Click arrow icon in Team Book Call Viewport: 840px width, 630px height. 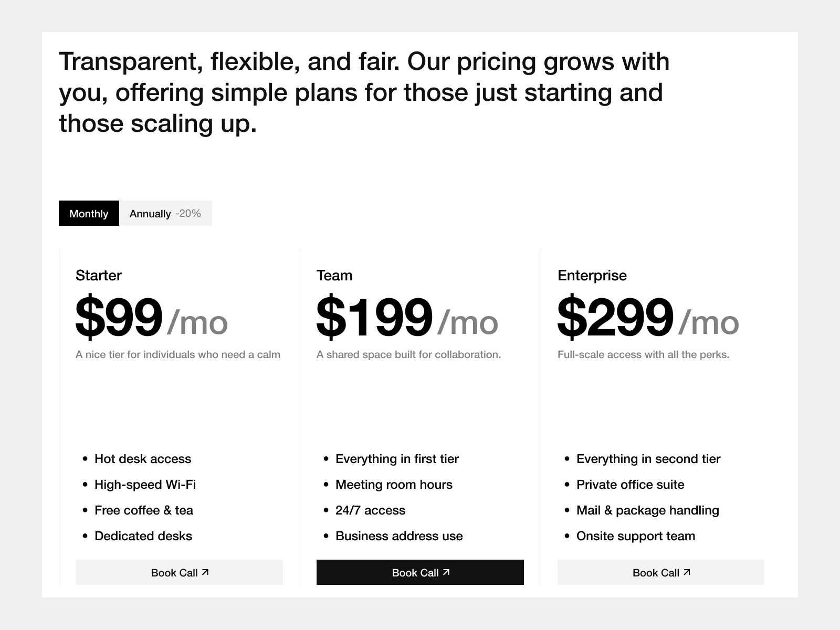(446, 572)
